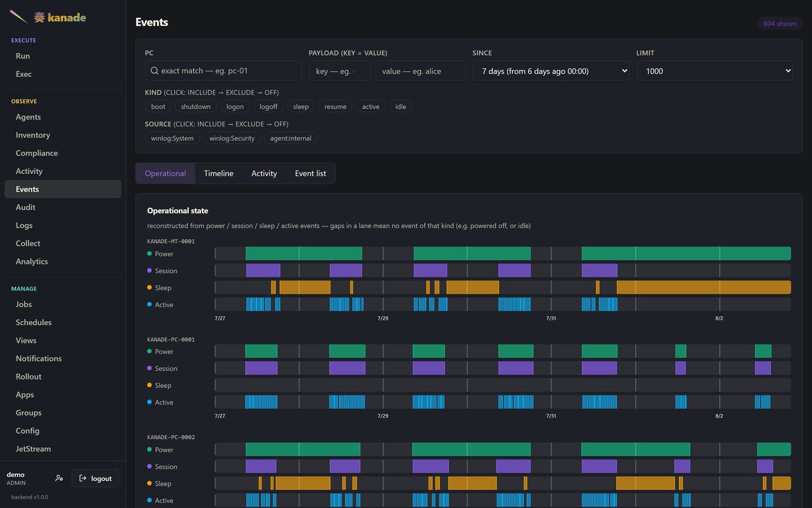The height and width of the screenshot is (508, 812).
Task: Go to Analytics in sidebar
Action: click(x=63, y=261)
